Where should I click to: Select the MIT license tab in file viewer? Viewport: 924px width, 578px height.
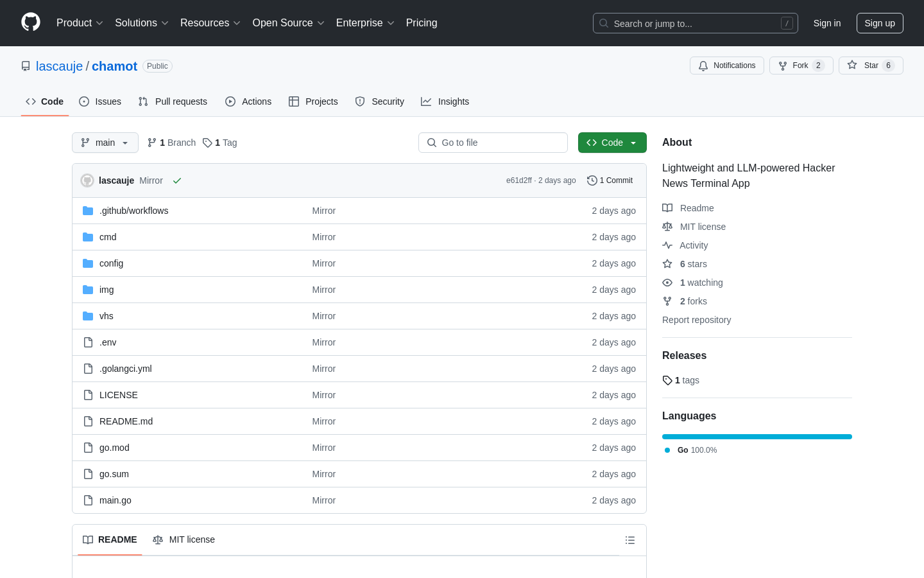coord(184,540)
